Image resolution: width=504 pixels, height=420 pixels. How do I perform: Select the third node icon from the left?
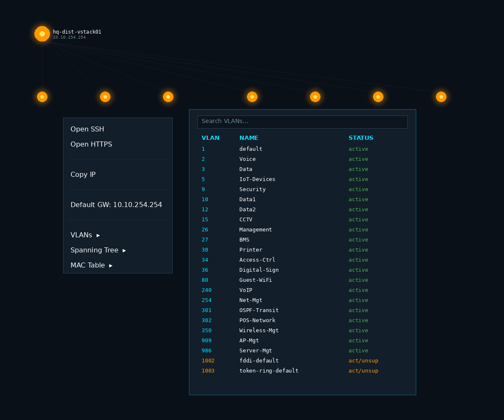click(168, 96)
